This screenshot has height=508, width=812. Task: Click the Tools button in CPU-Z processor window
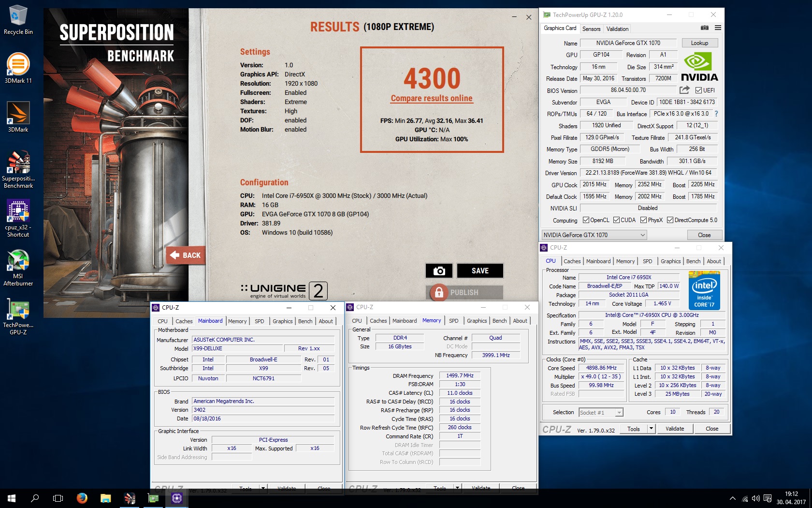click(x=633, y=429)
